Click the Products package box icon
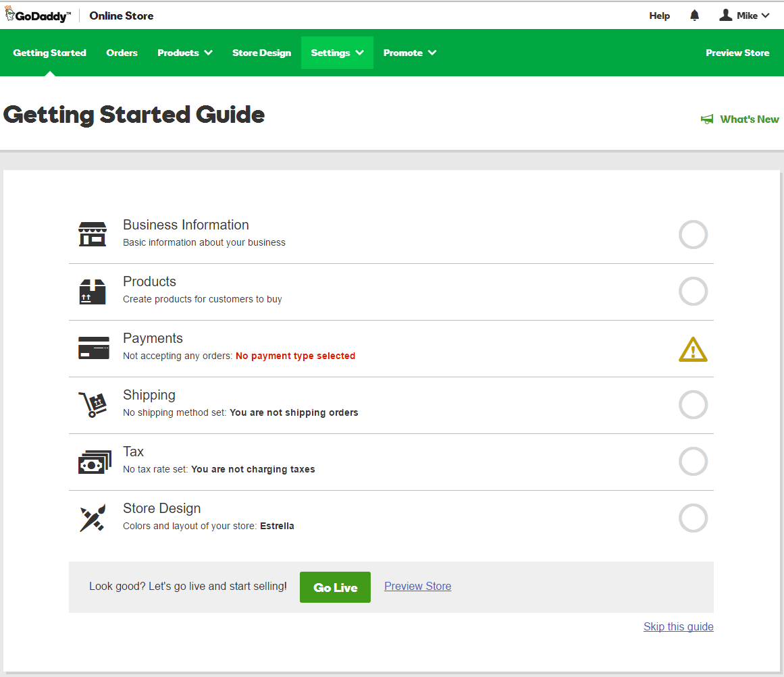The height and width of the screenshot is (677, 784). click(93, 290)
